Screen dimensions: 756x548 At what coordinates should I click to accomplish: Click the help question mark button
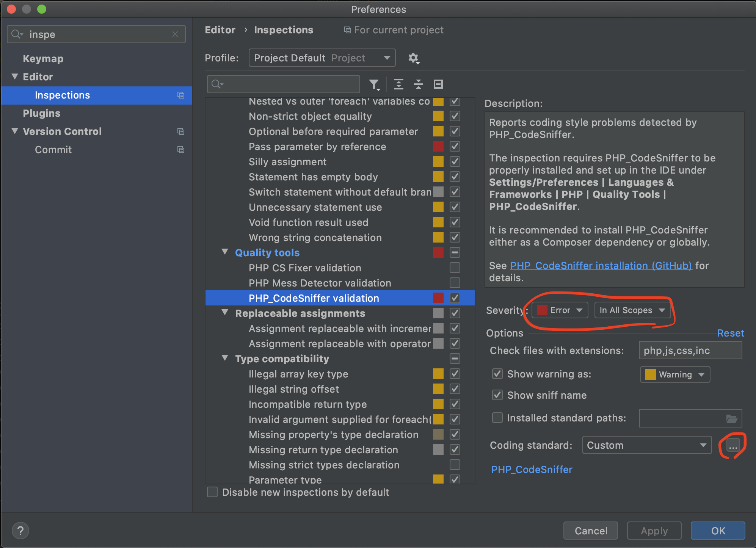click(20, 531)
